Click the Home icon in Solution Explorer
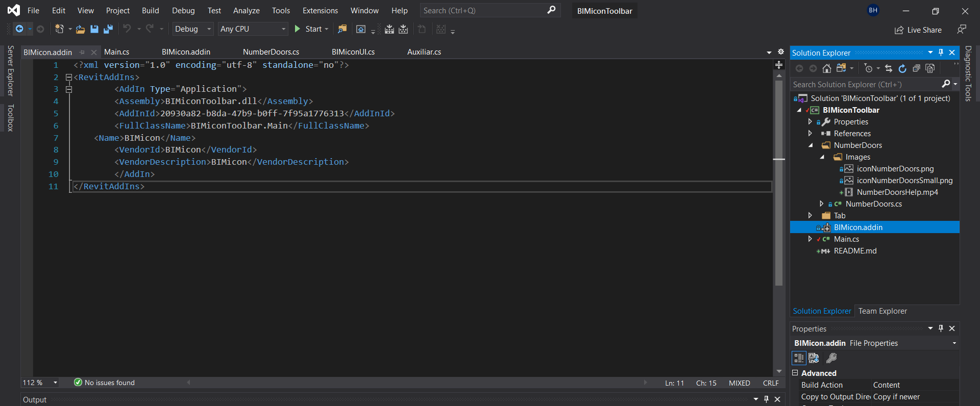Image resolution: width=980 pixels, height=406 pixels. [827, 68]
